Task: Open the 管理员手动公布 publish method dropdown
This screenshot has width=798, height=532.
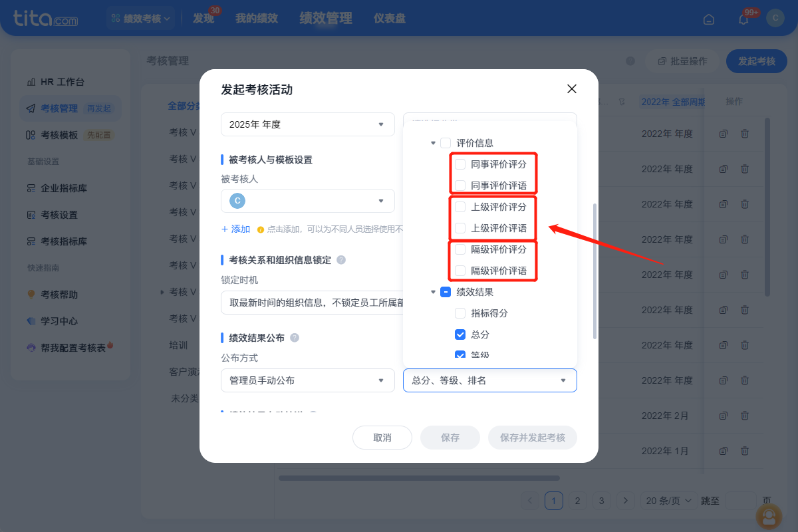Action: 307,380
